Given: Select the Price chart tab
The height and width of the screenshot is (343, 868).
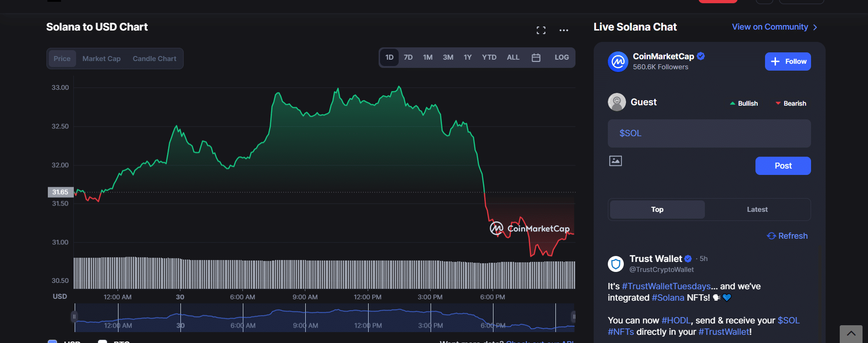Looking at the screenshot, I should (x=62, y=59).
